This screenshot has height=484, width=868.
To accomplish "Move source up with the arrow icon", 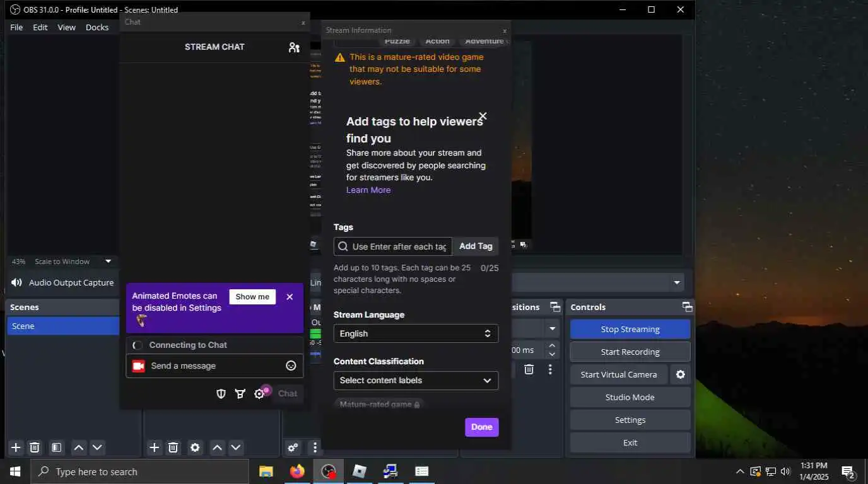I will click(x=217, y=447).
